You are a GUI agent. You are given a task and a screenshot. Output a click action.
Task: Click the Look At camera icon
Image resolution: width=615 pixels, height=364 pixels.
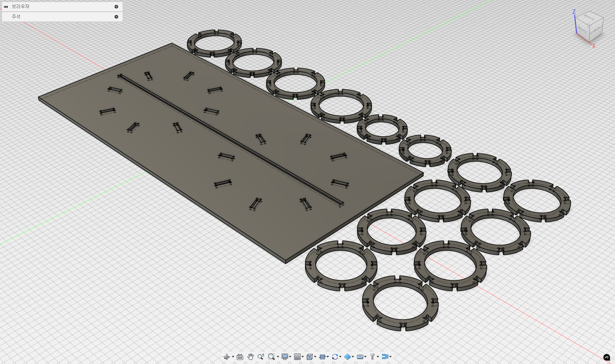click(x=240, y=357)
